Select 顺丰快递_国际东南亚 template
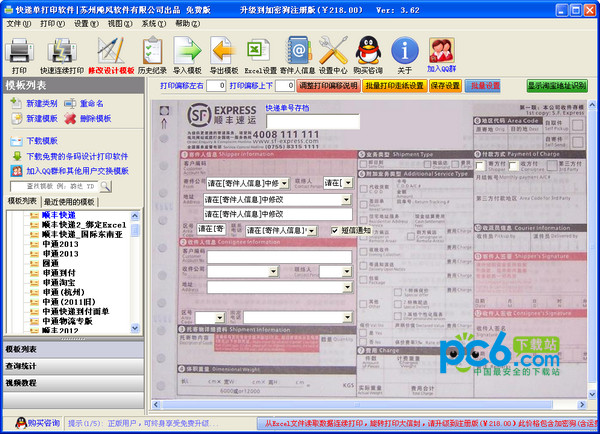600x434 pixels. [82, 234]
